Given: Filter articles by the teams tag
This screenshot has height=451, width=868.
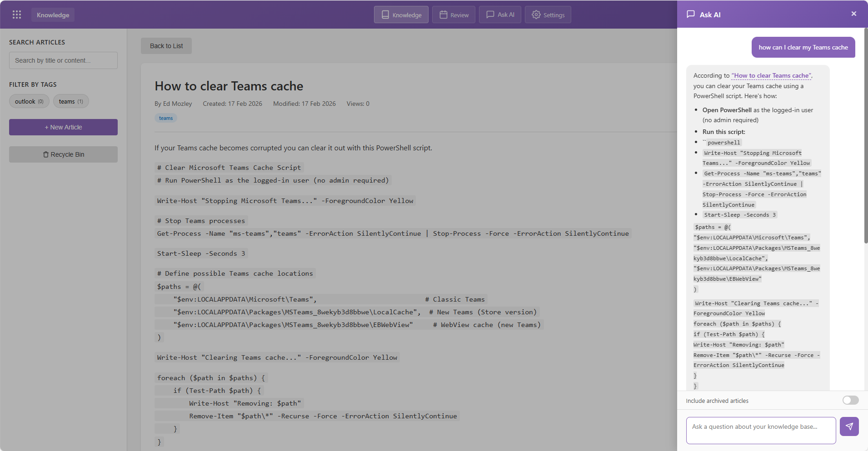Looking at the screenshot, I should point(71,101).
